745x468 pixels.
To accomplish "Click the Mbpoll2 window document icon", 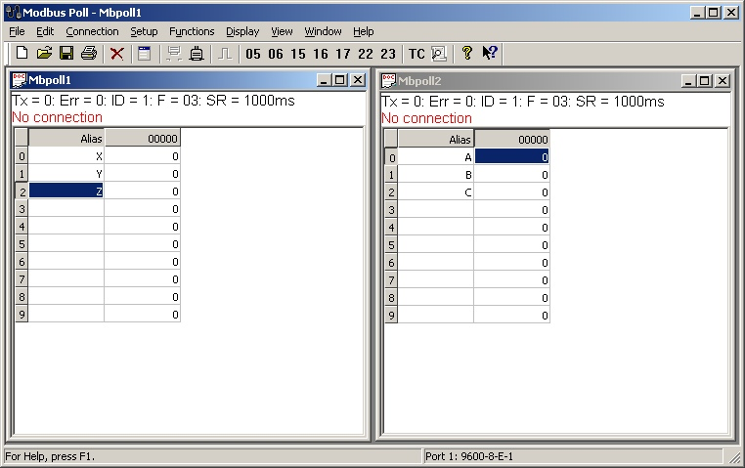I will [388, 81].
